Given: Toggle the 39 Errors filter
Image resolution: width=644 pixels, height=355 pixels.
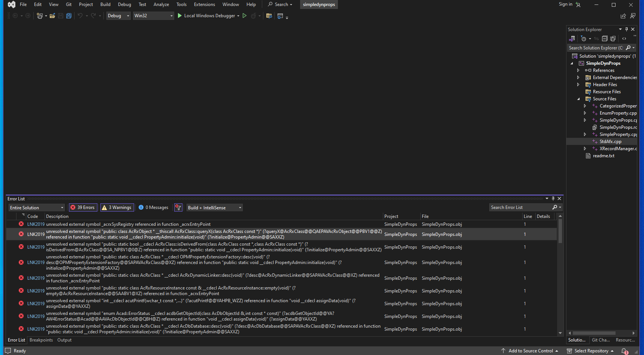Looking at the screenshot, I should click(x=83, y=207).
